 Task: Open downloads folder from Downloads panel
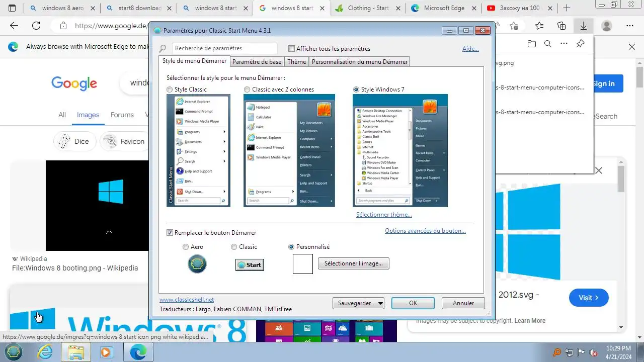(532, 44)
